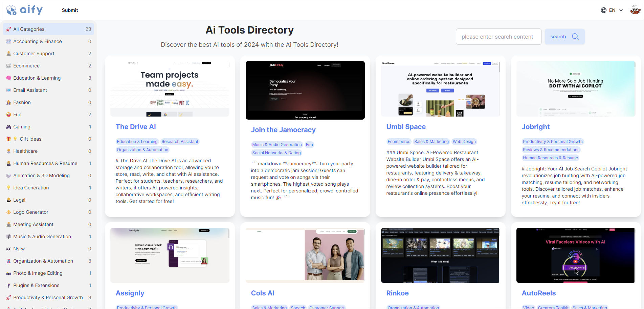This screenshot has width=644, height=309.
Task: Click the Customer Support category icon
Action: 9,54
